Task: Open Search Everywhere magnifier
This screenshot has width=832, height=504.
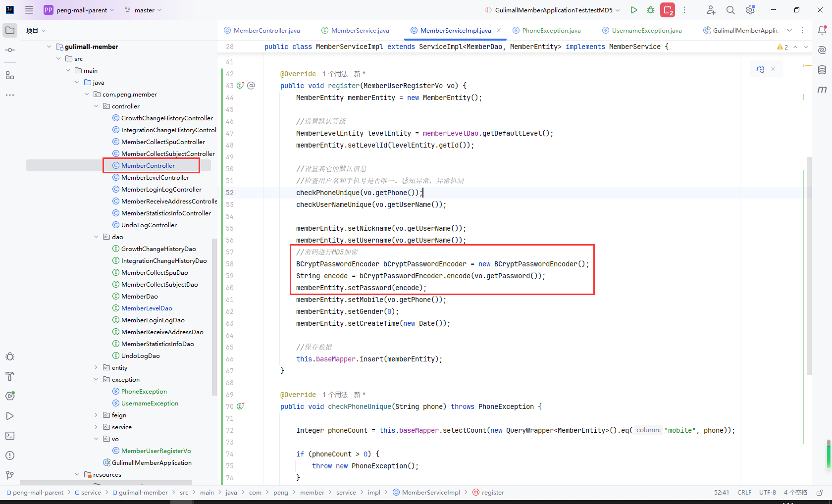Action: point(730,10)
